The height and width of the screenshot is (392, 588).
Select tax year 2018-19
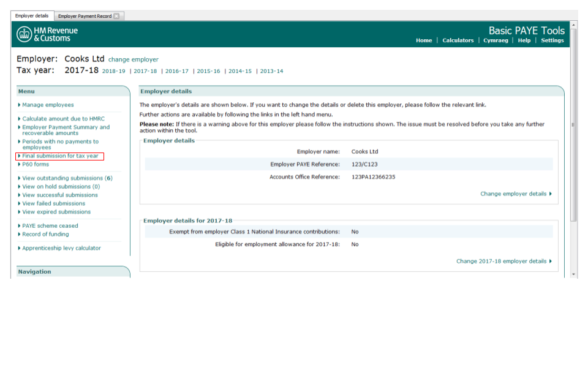click(114, 71)
